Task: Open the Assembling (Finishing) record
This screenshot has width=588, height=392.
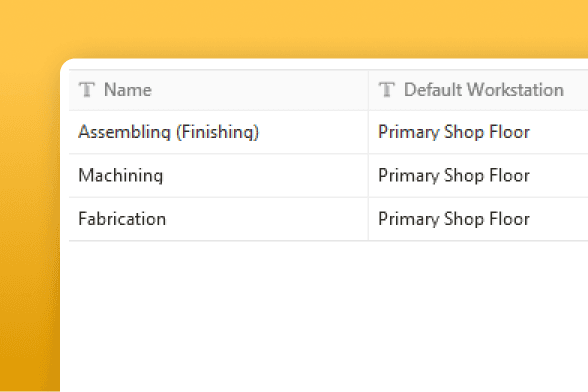Action: [168, 132]
